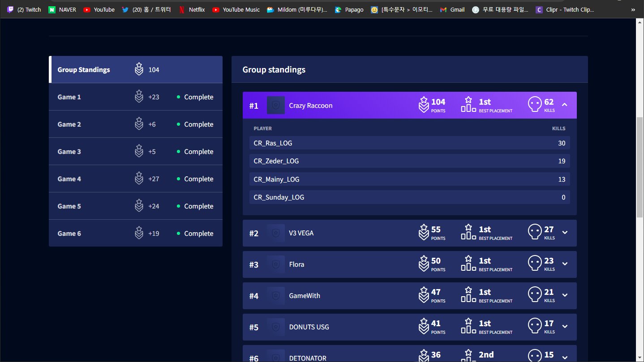Viewport: 644px width, 362px height.
Task: Select the Game 6 tab
Action: point(136,233)
